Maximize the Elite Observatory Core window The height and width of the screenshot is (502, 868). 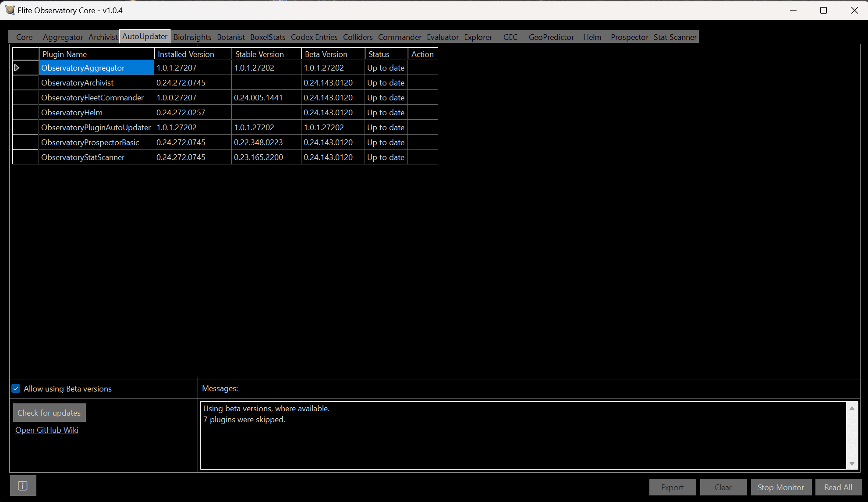click(x=823, y=10)
